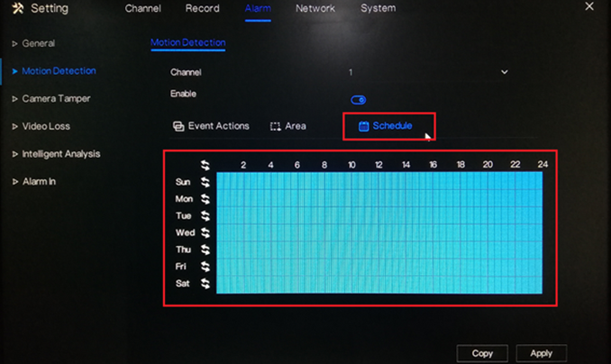Image resolution: width=611 pixels, height=364 pixels.
Task: Switch to the Channel tab
Action: (143, 8)
